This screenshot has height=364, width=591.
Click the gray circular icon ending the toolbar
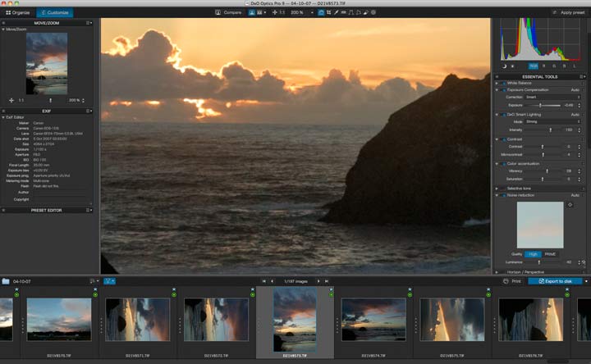[x=373, y=12]
